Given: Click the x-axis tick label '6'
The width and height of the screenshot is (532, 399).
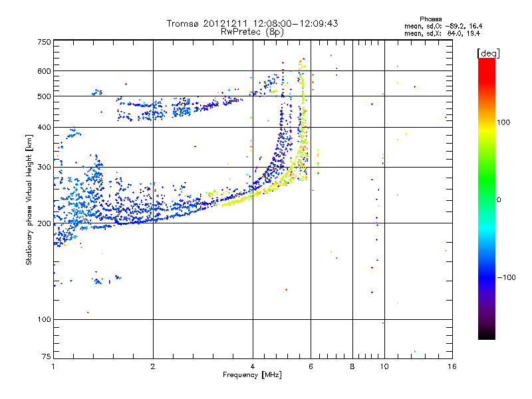Looking at the screenshot, I should (x=311, y=366).
